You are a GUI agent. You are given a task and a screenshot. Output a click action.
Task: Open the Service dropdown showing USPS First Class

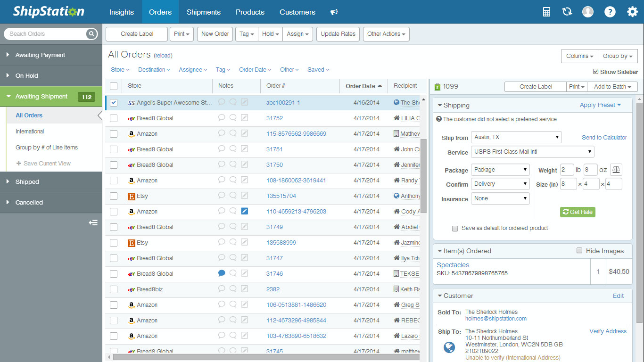532,152
